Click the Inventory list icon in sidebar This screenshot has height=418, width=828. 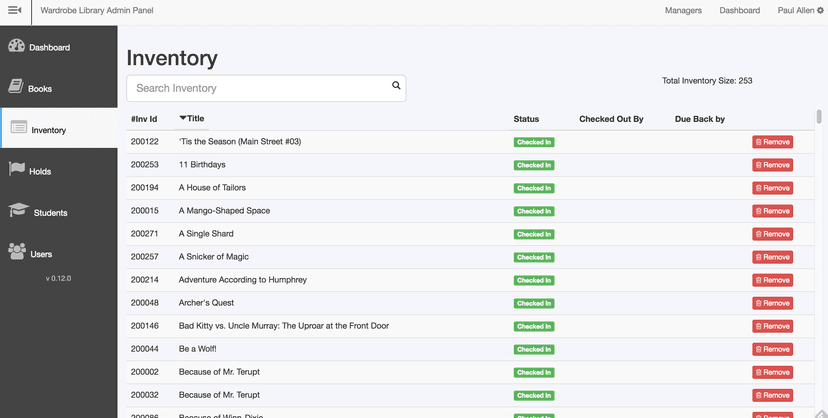click(19, 127)
